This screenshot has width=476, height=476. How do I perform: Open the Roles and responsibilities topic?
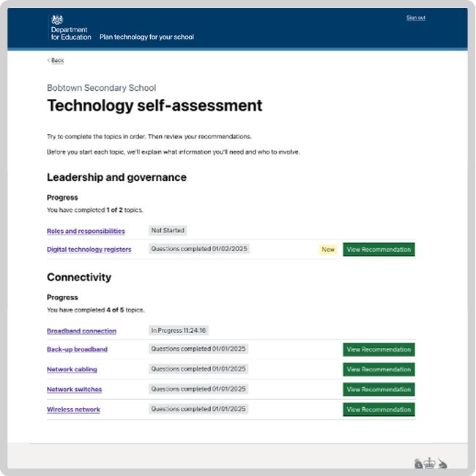click(86, 231)
